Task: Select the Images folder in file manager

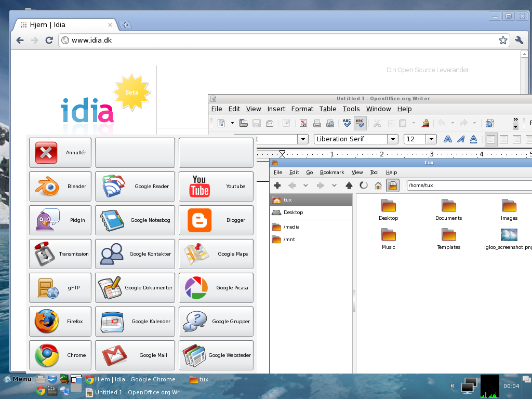Action: click(509, 210)
